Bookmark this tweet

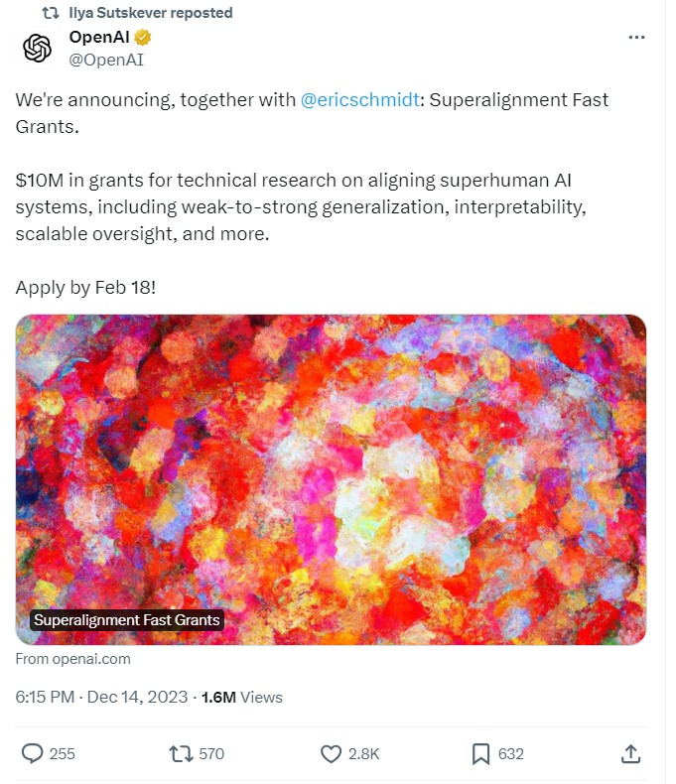pyautogui.click(x=480, y=754)
